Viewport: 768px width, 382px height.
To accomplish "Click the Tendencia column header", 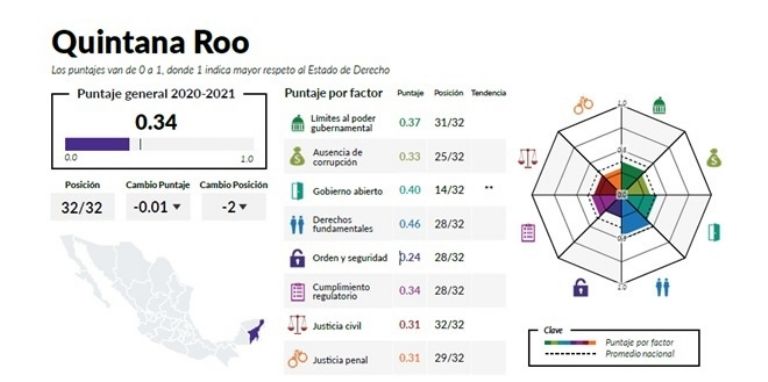I will [x=488, y=93].
